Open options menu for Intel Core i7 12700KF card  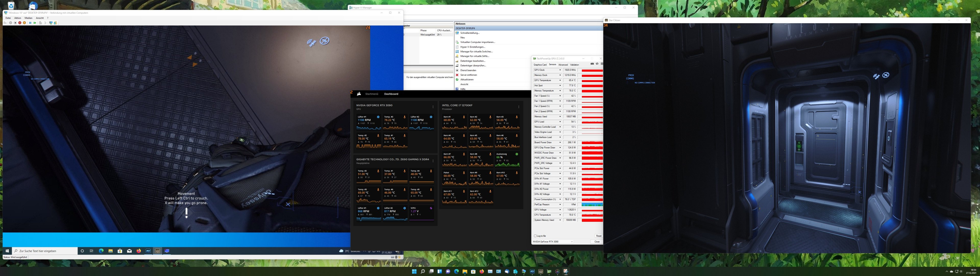pyautogui.click(x=519, y=107)
